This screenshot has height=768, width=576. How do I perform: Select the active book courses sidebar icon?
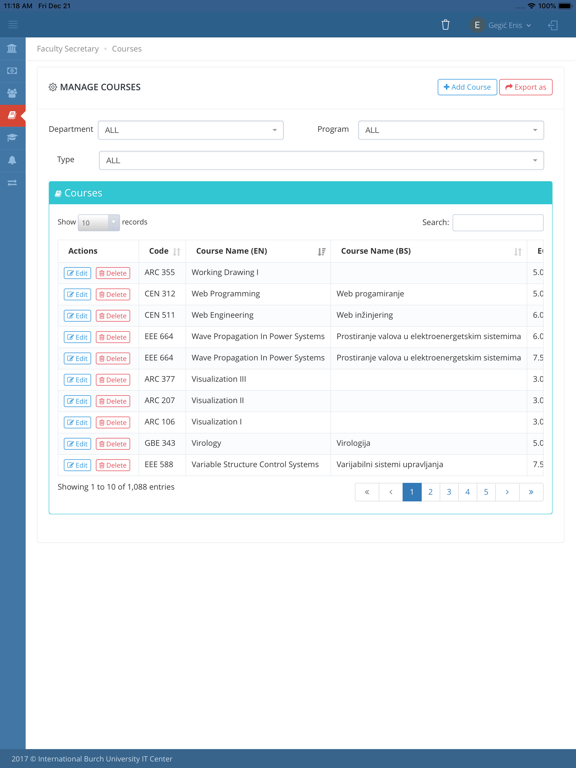pyautogui.click(x=12, y=116)
